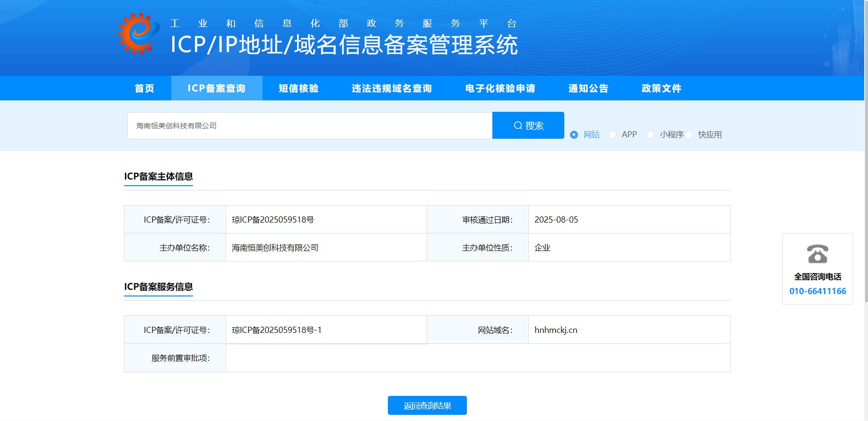Switch to ICP备案查询 tab
This screenshot has height=421, width=868.
(217, 89)
